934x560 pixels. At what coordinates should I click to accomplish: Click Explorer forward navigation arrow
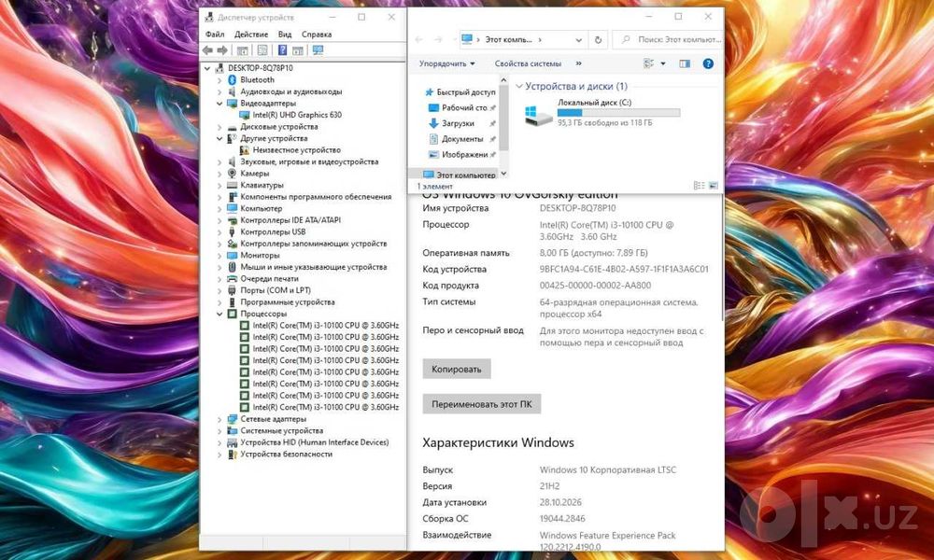[x=438, y=40]
